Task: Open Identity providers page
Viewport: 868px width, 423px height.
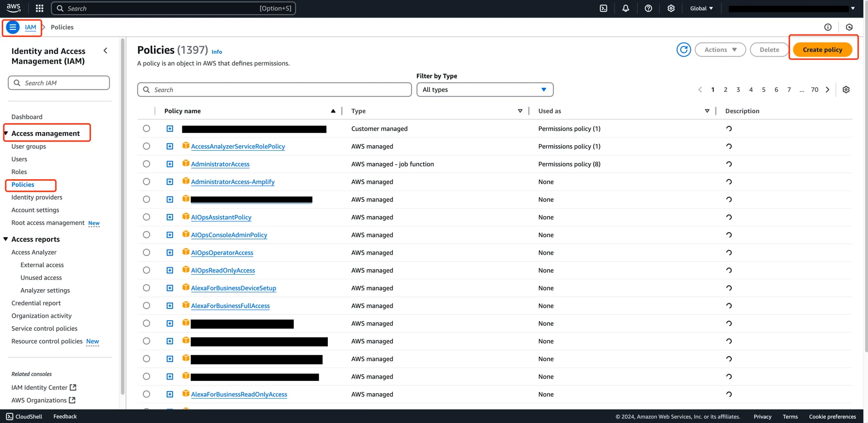Action: tap(37, 197)
